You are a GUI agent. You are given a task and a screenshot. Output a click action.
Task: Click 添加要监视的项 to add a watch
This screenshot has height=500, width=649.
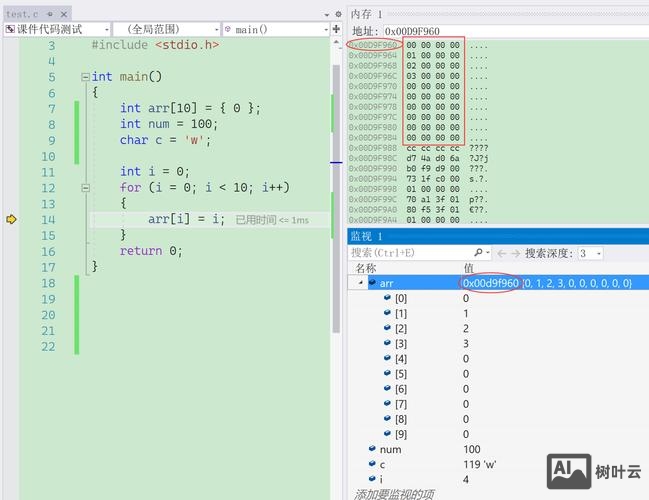[394, 493]
